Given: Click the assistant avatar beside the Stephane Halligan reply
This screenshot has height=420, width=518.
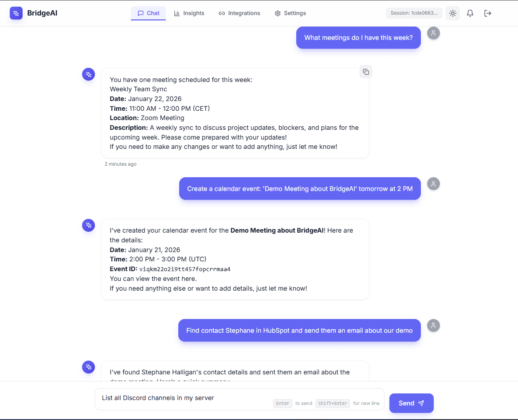Looking at the screenshot, I should click(89, 367).
